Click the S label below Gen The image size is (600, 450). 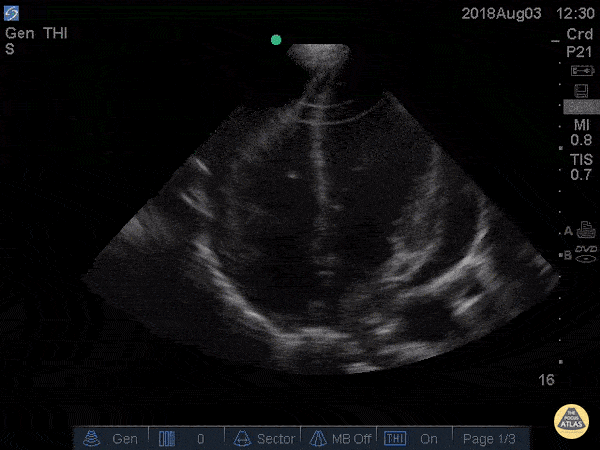(10, 49)
